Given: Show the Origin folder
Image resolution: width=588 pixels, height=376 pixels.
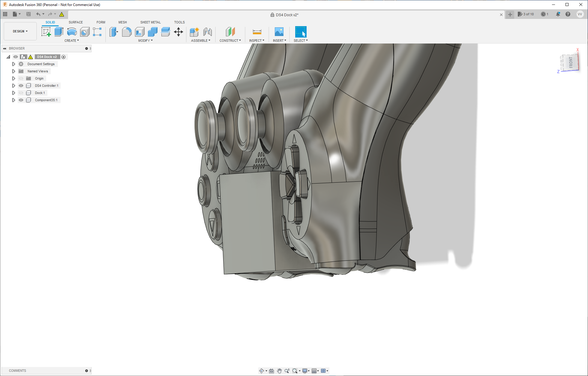Looking at the screenshot, I should (21, 78).
